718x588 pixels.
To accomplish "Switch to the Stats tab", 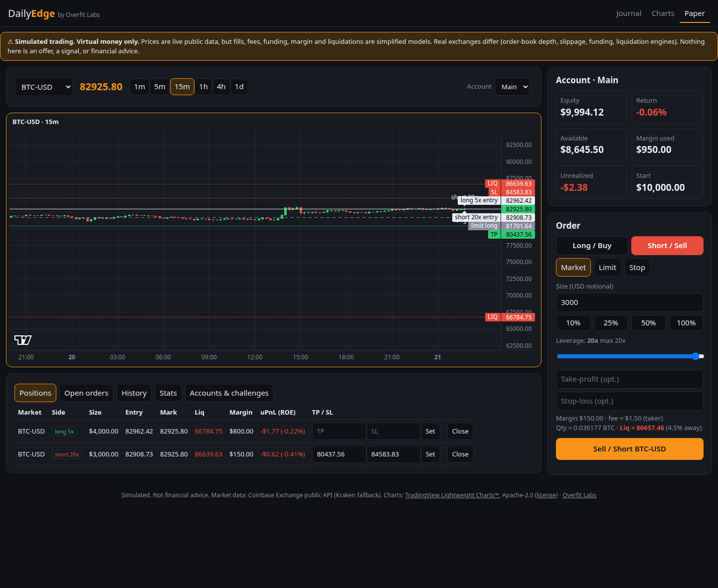I will click(x=168, y=393).
